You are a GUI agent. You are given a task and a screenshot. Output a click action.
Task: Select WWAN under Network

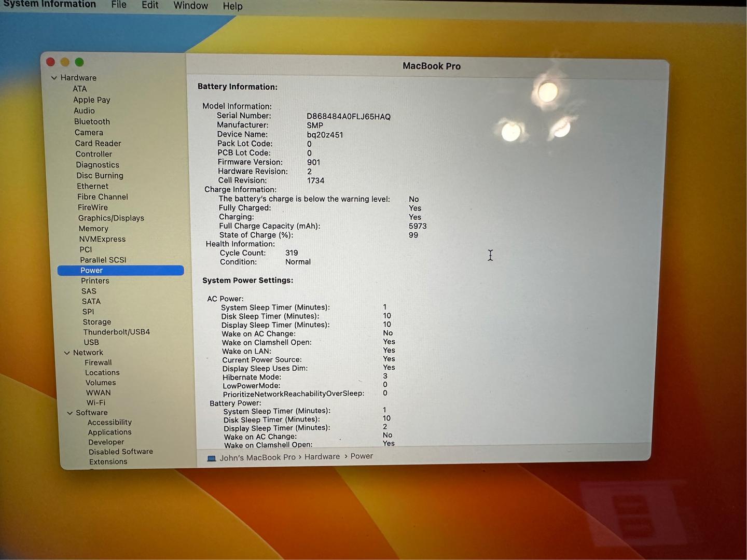pos(99,393)
